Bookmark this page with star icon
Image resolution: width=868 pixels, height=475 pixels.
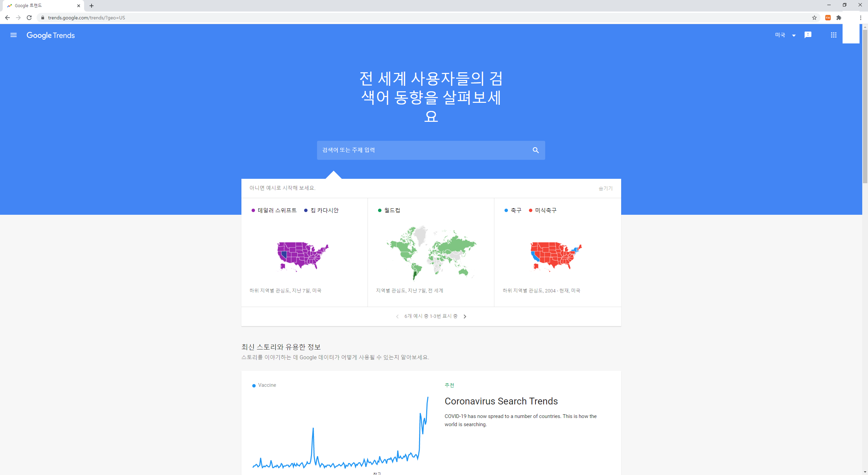(x=814, y=18)
